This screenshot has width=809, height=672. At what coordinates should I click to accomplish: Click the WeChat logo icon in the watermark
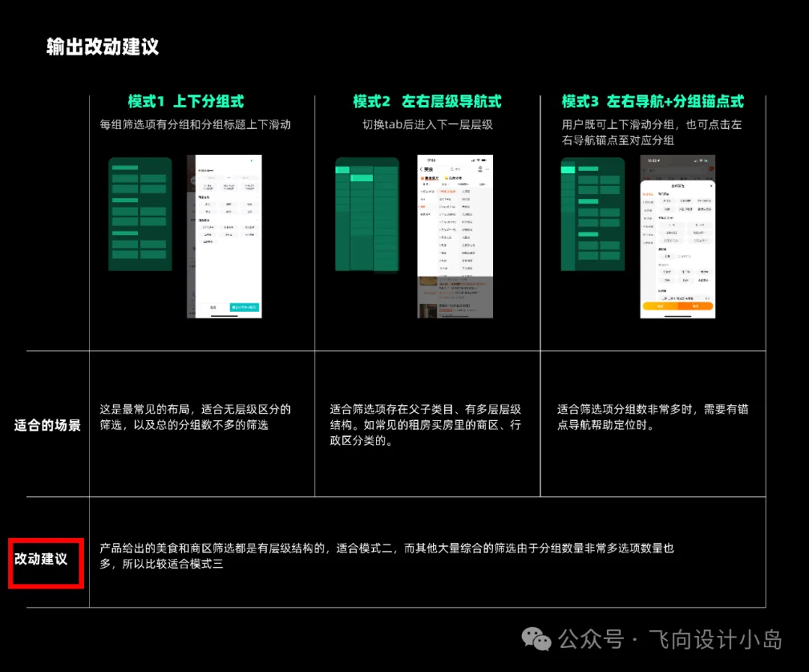click(536, 639)
